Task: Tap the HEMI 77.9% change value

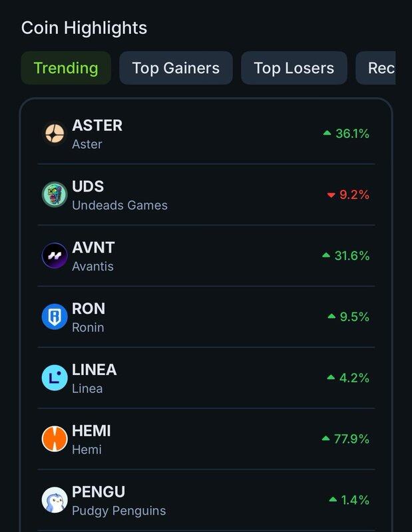Action: point(351,439)
